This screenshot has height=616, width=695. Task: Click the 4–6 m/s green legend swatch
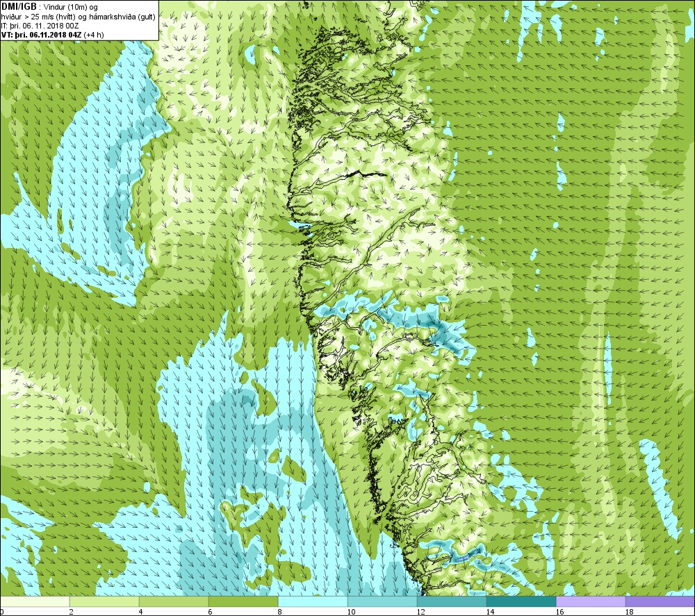point(174,601)
